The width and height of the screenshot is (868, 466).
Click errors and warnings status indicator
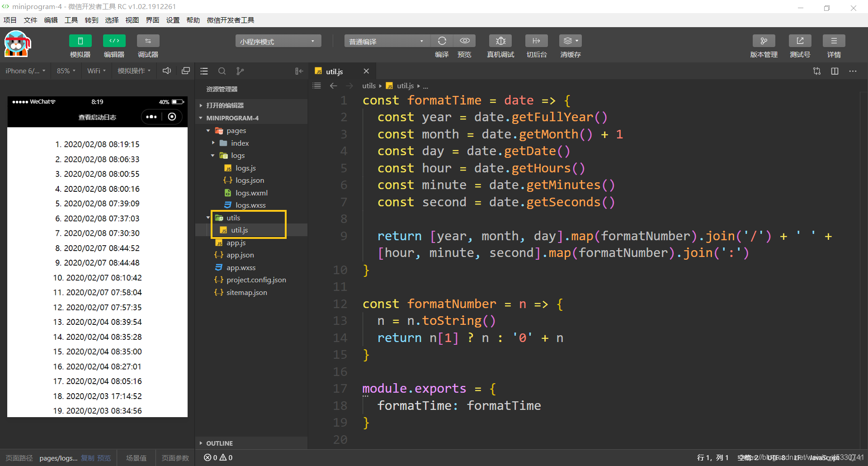tap(218, 457)
